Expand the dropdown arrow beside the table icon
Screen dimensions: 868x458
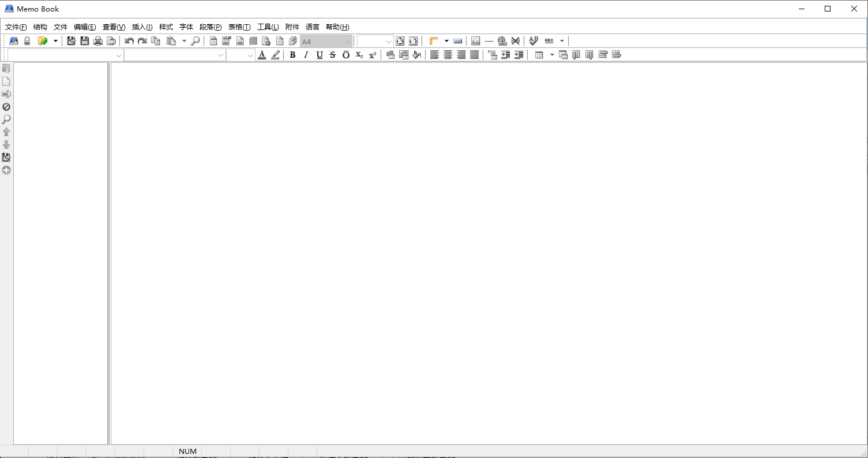tap(552, 55)
